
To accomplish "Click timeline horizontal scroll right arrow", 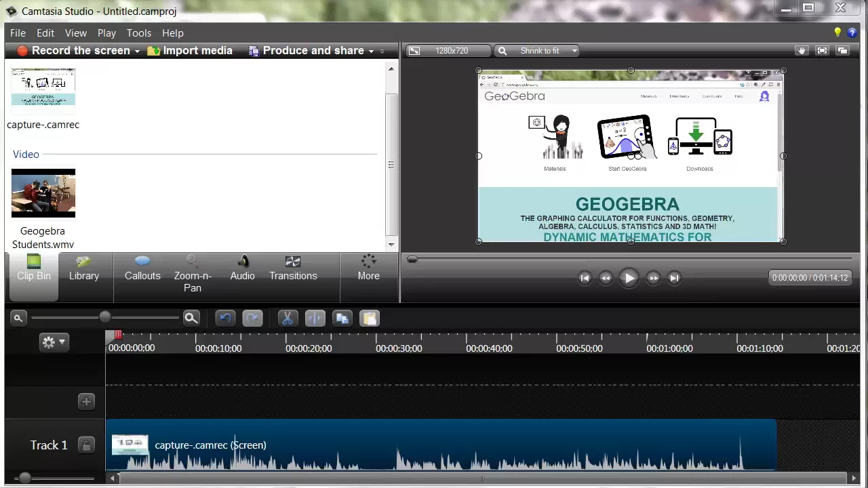I will click(852, 479).
